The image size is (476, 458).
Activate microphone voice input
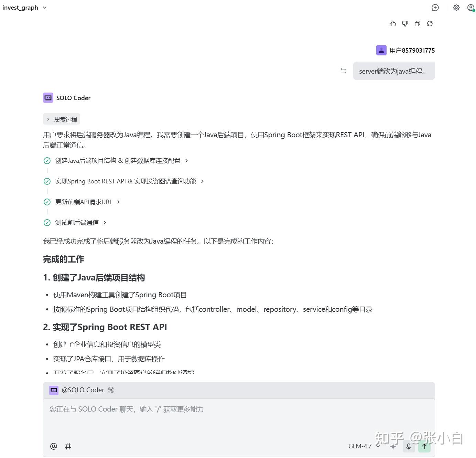pos(409,446)
